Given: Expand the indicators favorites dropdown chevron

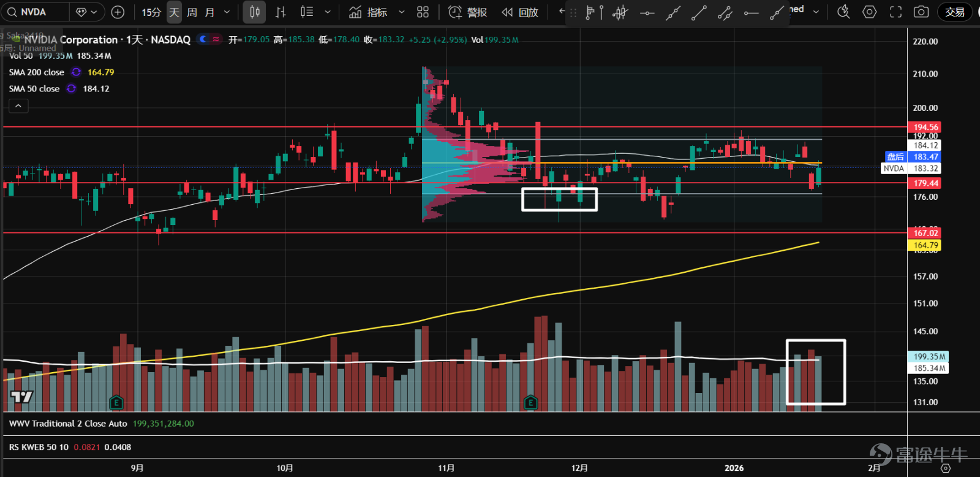Looking at the screenshot, I should pos(402,12).
